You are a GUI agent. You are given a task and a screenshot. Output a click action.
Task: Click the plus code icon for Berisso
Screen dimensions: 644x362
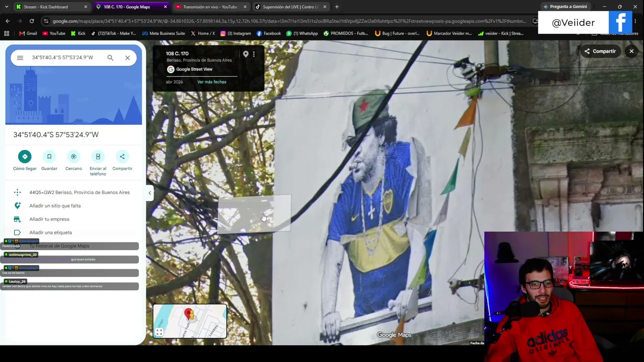[x=17, y=193]
